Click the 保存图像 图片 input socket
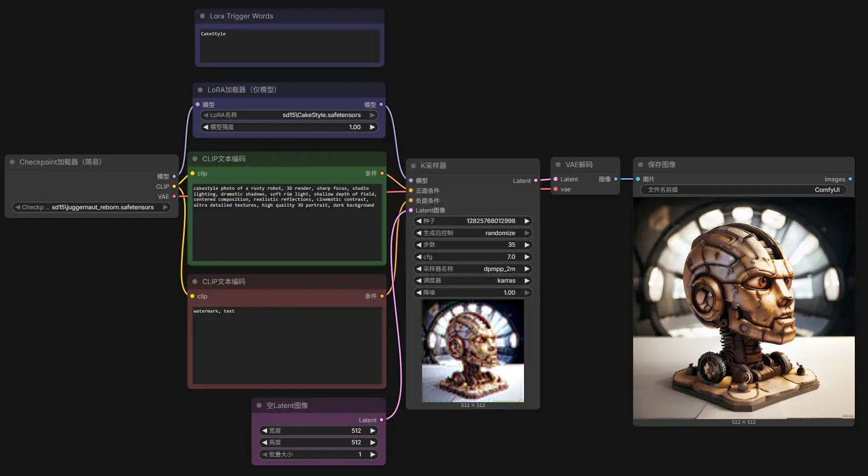Image resolution: width=868 pixels, height=476 pixels. 638,179
